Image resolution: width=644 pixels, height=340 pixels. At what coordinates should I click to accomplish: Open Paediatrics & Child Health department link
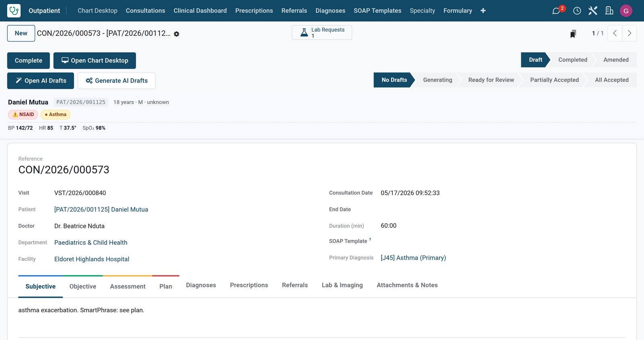(x=91, y=243)
